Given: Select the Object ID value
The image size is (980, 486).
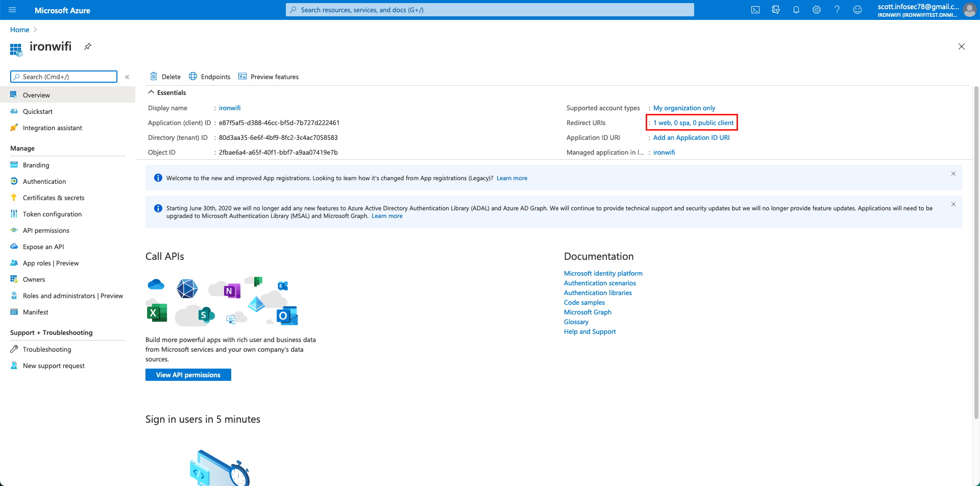Looking at the screenshot, I should (278, 152).
